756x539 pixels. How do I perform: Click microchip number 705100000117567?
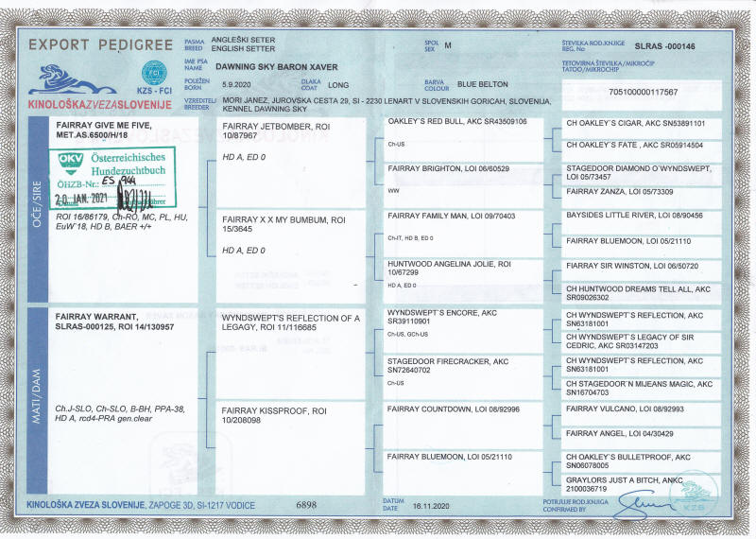pos(644,92)
